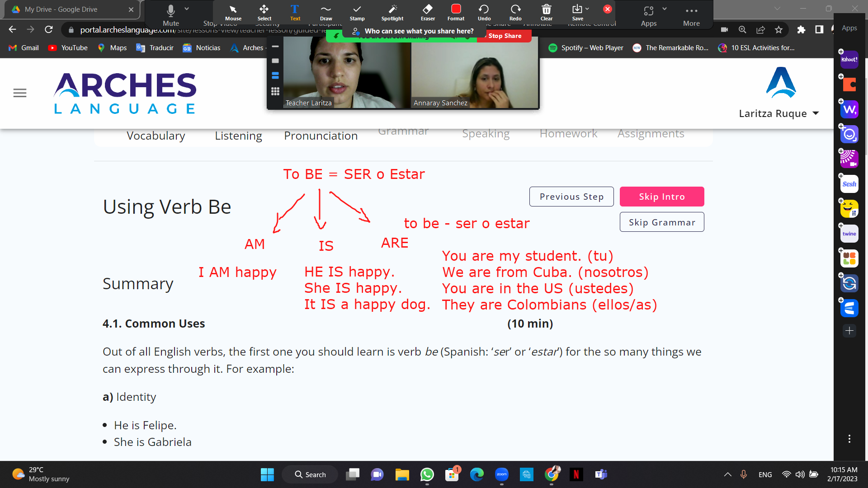The height and width of the screenshot is (488, 868).
Task: Open Zoom Apps in meeting toolbar
Action: 648,16
